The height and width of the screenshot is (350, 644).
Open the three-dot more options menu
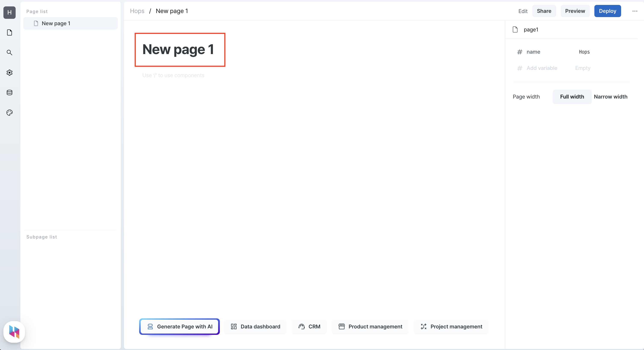(635, 11)
